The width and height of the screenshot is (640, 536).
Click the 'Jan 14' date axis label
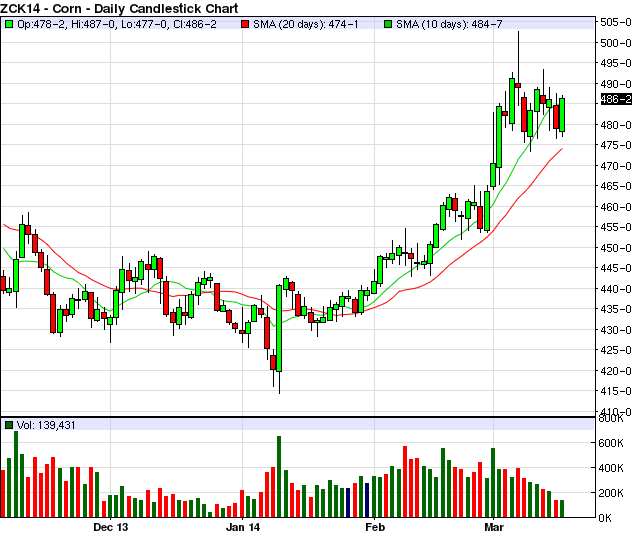click(243, 527)
